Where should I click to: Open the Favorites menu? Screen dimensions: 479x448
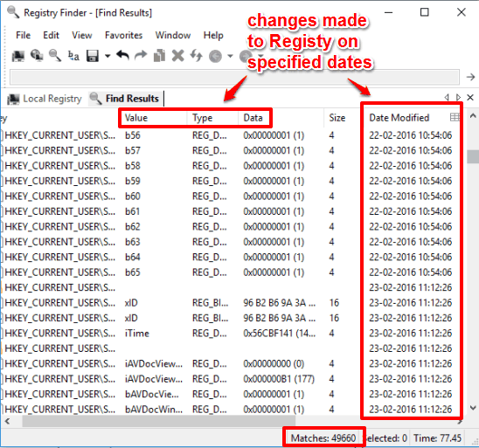point(124,36)
